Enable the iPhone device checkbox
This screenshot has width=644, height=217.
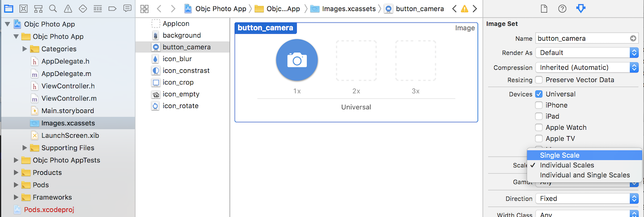click(539, 105)
